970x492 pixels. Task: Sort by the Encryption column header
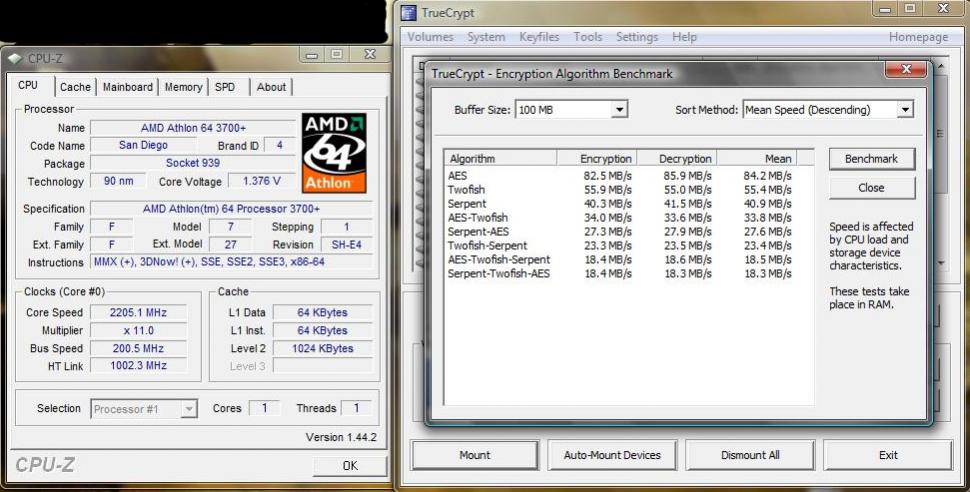tap(596, 158)
